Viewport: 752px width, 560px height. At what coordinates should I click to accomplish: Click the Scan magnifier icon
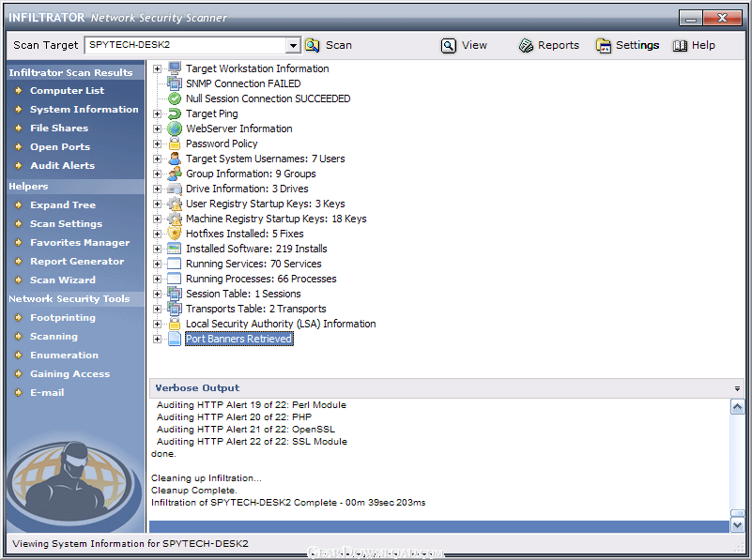(x=313, y=45)
